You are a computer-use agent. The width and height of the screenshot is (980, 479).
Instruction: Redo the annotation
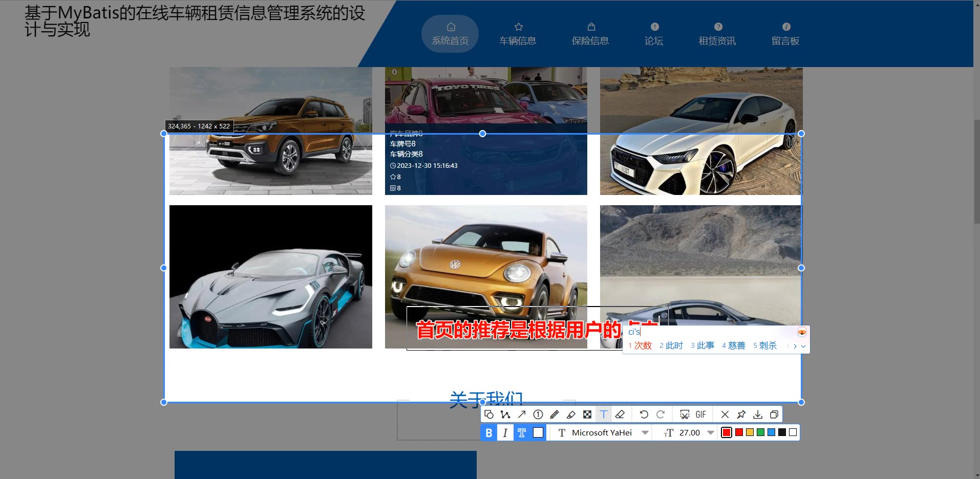point(661,415)
